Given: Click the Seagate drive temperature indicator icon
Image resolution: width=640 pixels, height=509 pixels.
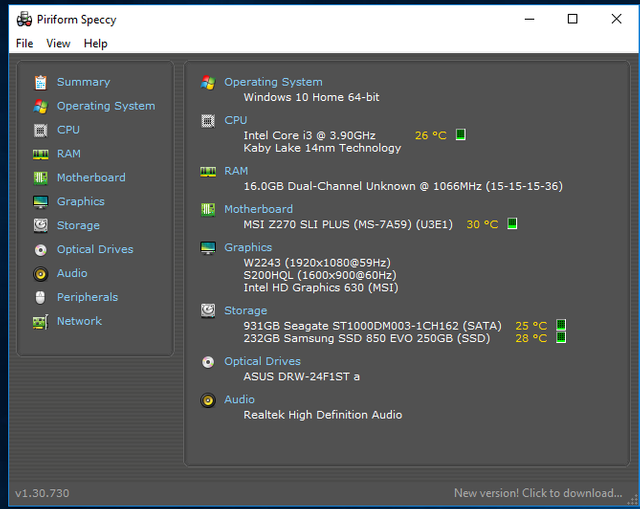Looking at the screenshot, I should point(561,325).
